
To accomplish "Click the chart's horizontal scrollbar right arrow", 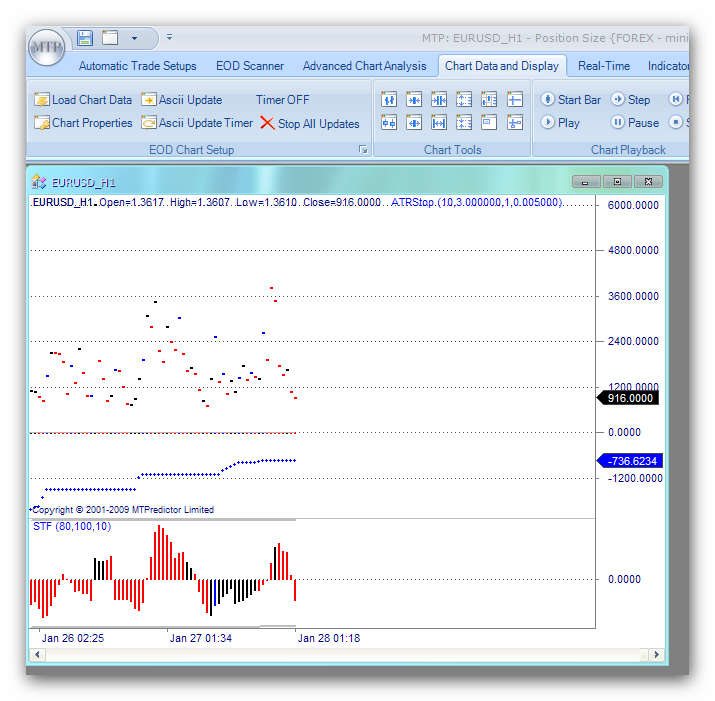I will click(x=654, y=654).
